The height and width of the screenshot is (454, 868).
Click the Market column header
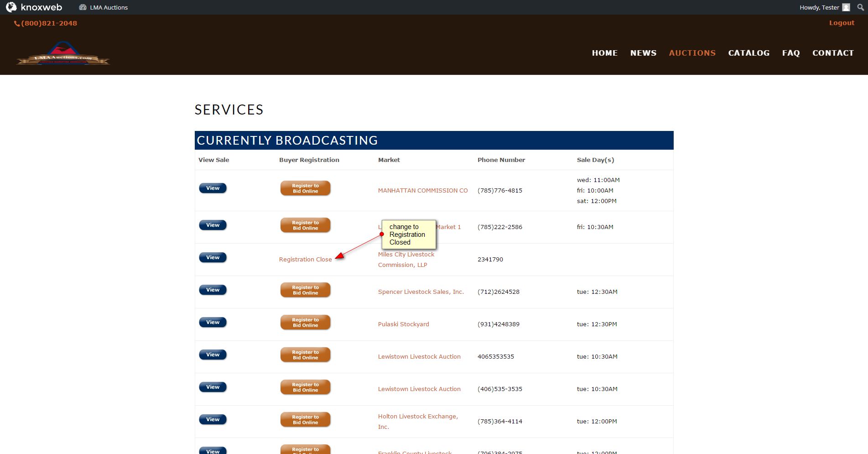pos(389,160)
